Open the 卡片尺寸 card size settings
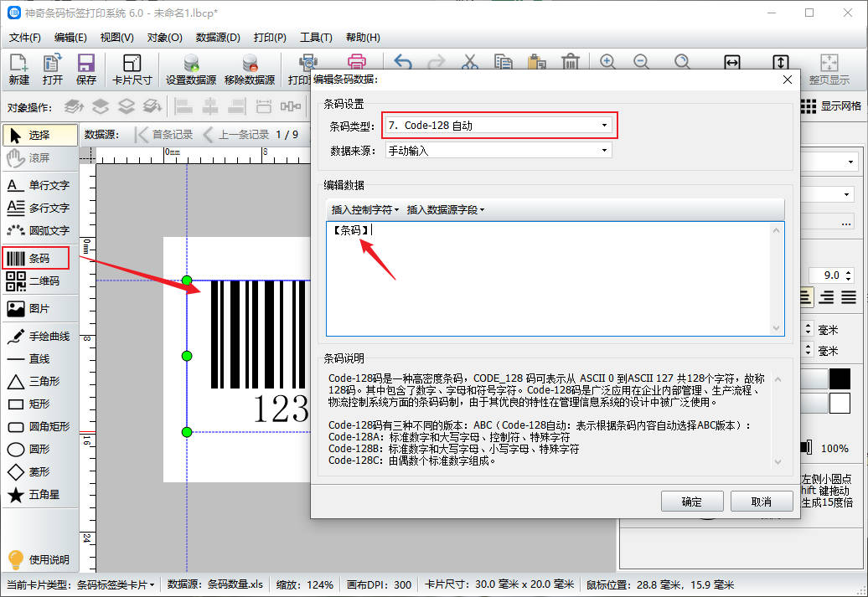Viewport: 868px width, 597px height. tap(132, 69)
